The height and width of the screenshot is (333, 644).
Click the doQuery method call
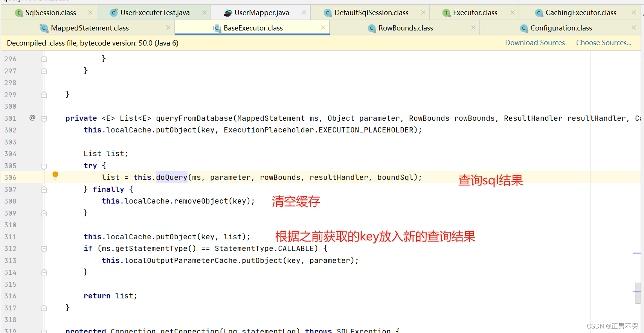[x=171, y=177]
